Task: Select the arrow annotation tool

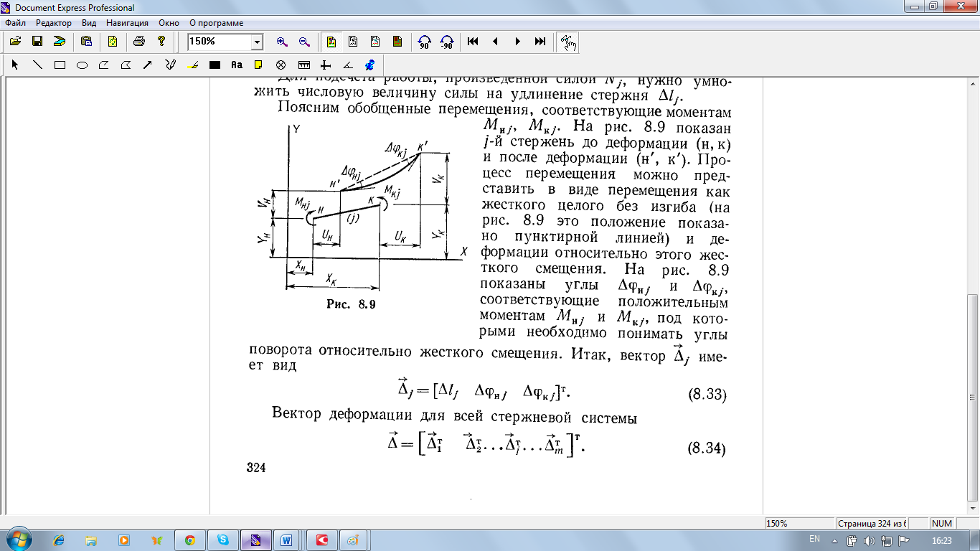Action: click(x=148, y=65)
